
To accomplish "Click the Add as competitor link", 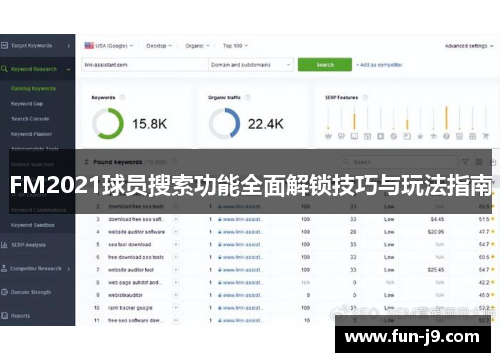I will click(380, 65).
